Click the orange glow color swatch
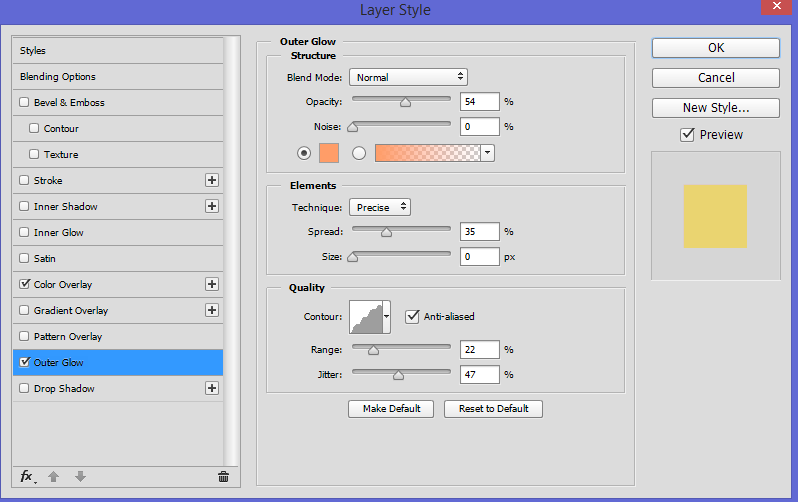798x502 pixels. 329,153
